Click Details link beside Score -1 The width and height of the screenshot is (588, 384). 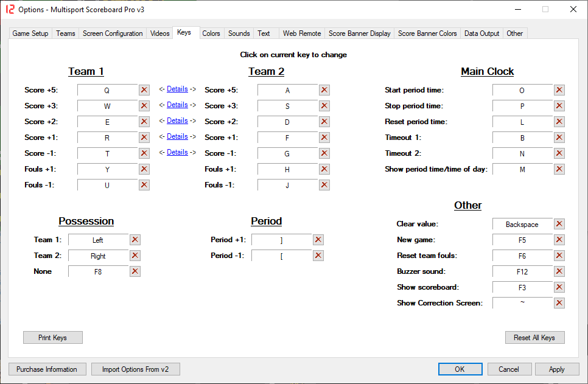point(177,152)
